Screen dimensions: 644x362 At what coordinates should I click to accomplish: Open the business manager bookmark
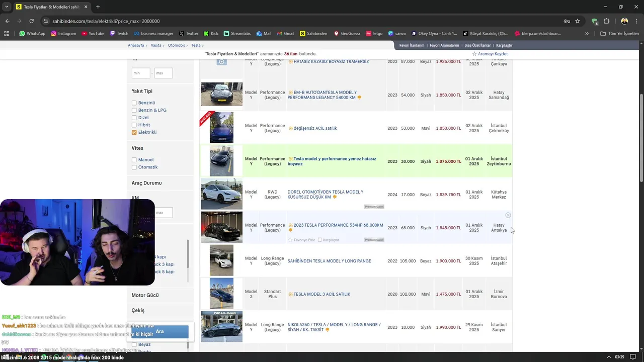(153, 34)
